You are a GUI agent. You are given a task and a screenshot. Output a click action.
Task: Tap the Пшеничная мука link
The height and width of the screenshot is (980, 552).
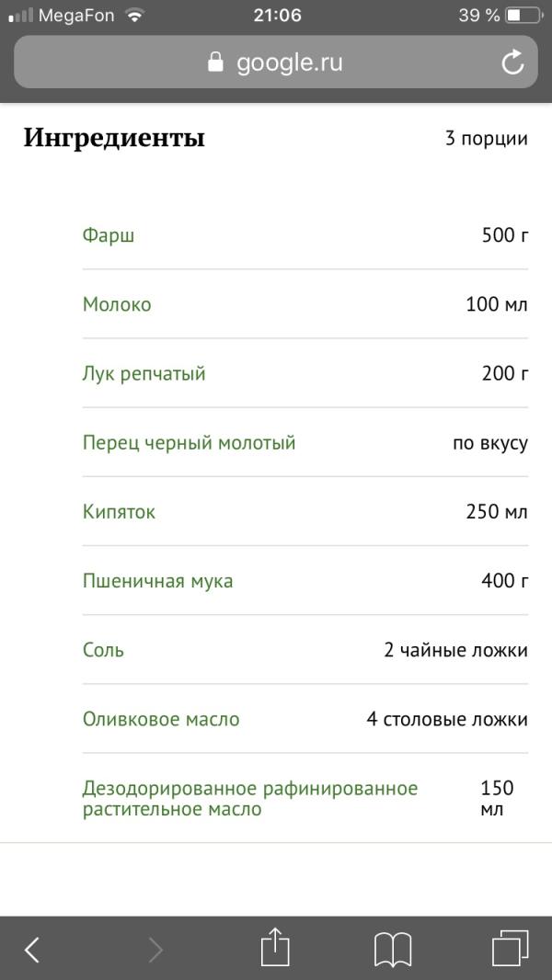click(156, 580)
